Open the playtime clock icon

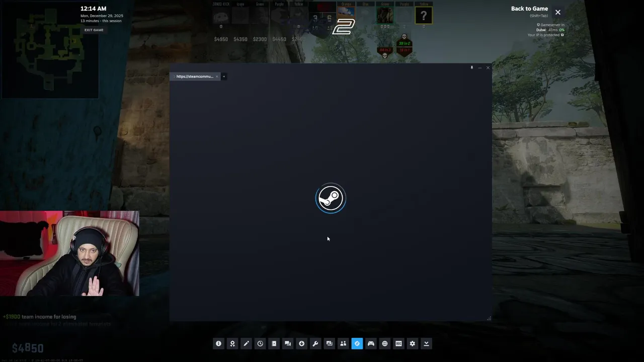260,343
